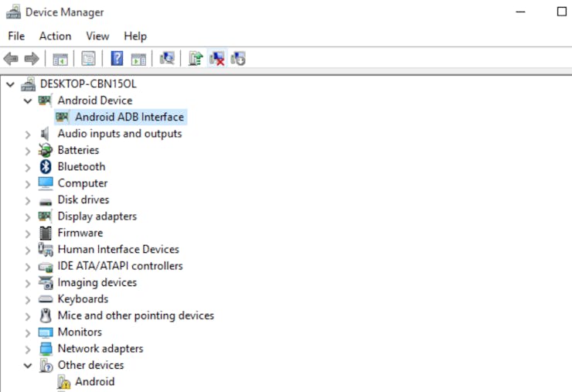This screenshot has height=392, width=572.
Task: Expand the Disk drives category
Action: coord(28,200)
